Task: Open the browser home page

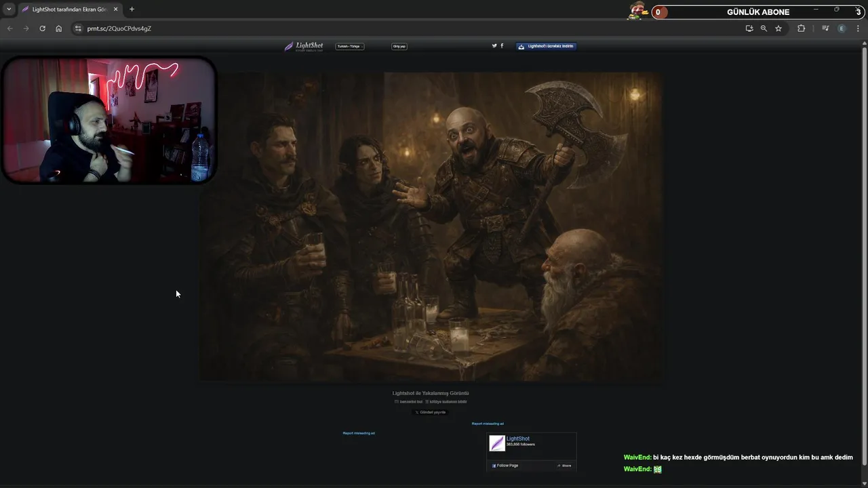Action: [59, 28]
